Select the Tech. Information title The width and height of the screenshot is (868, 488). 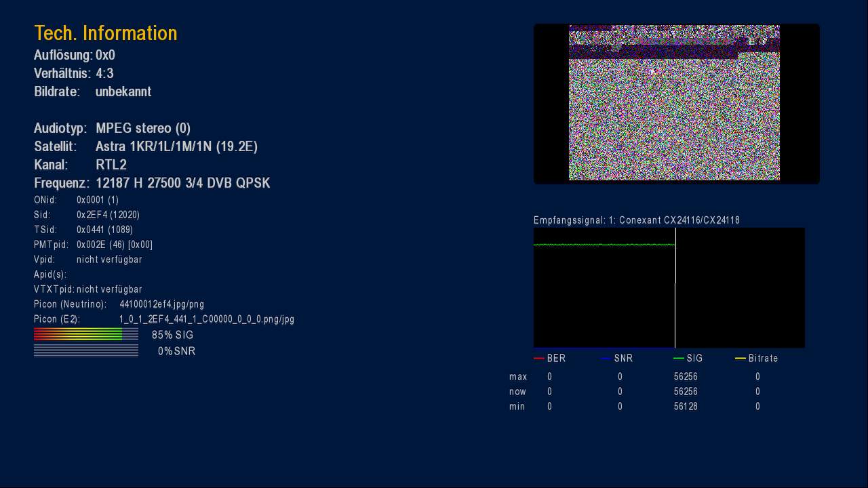pos(106,33)
